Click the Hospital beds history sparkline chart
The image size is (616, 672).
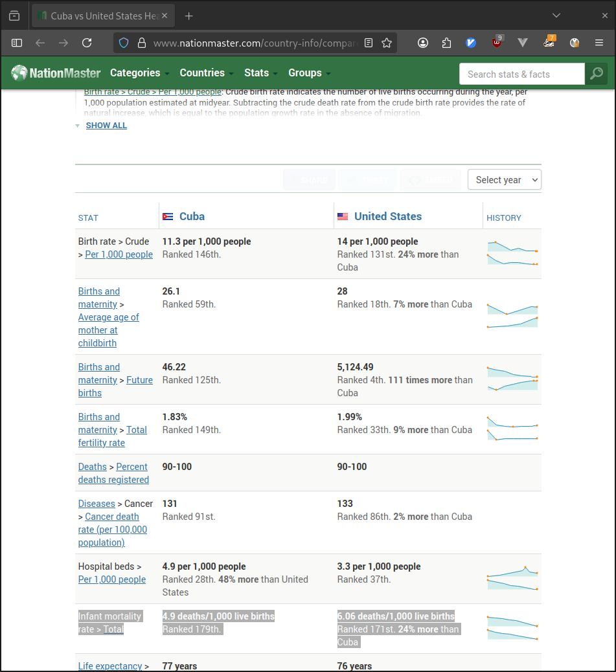512,579
